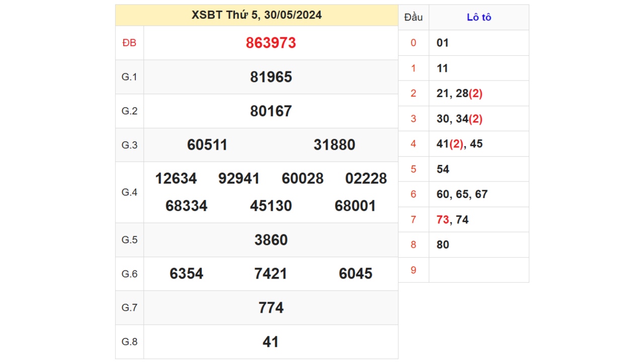Image resolution: width=644 pixels, height=362 pixels.
Task: Select the G.6 number 6045
Action: pyautogui.click(x=355, y=274)
